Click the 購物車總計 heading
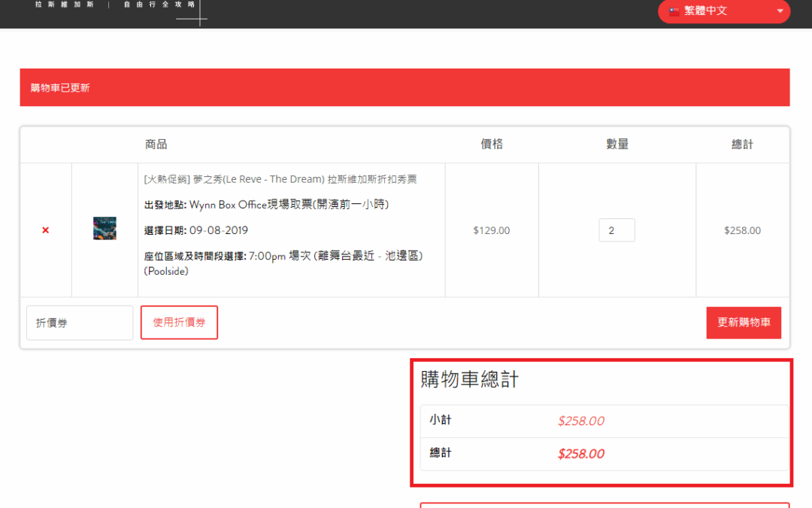The image size is (812, 508). pyautogui.click(x=470, y=380)
